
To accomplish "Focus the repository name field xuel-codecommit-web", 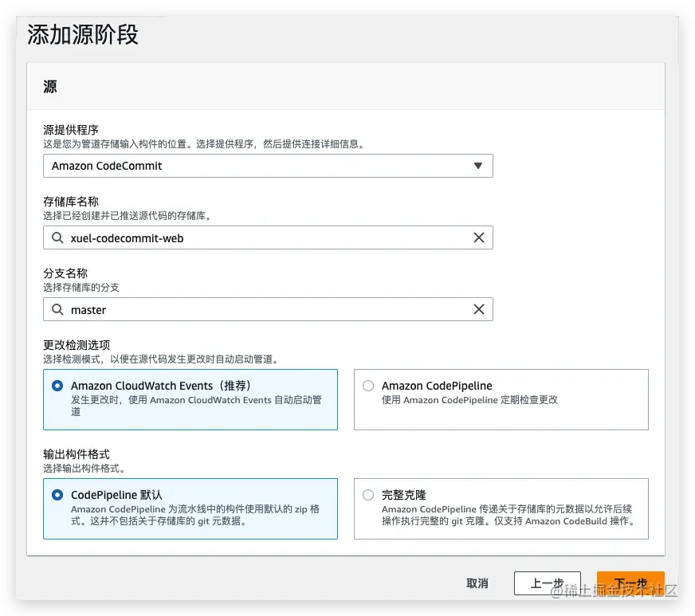I will point(268,237).
